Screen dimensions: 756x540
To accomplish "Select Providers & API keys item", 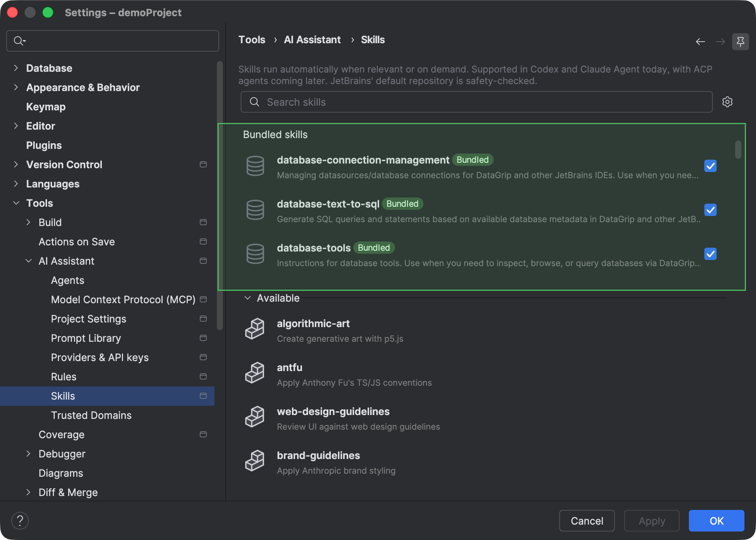I will click(x=100, y=358).
